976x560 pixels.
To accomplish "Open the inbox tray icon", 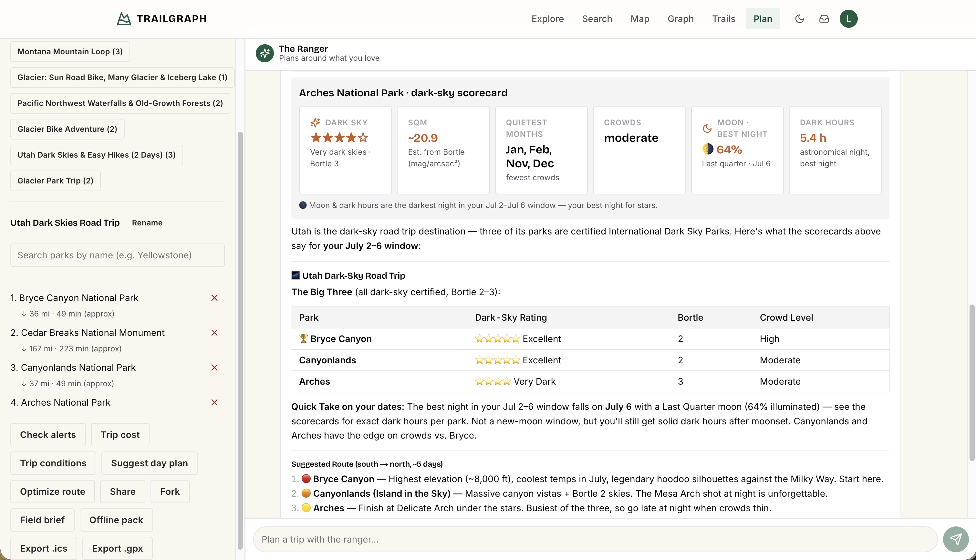I will coord(824,18).
